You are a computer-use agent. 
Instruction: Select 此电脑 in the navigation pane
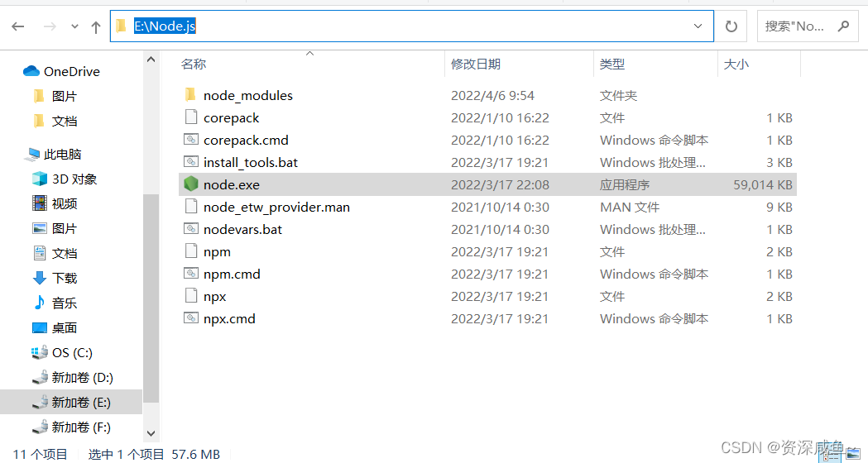[63, 154]
